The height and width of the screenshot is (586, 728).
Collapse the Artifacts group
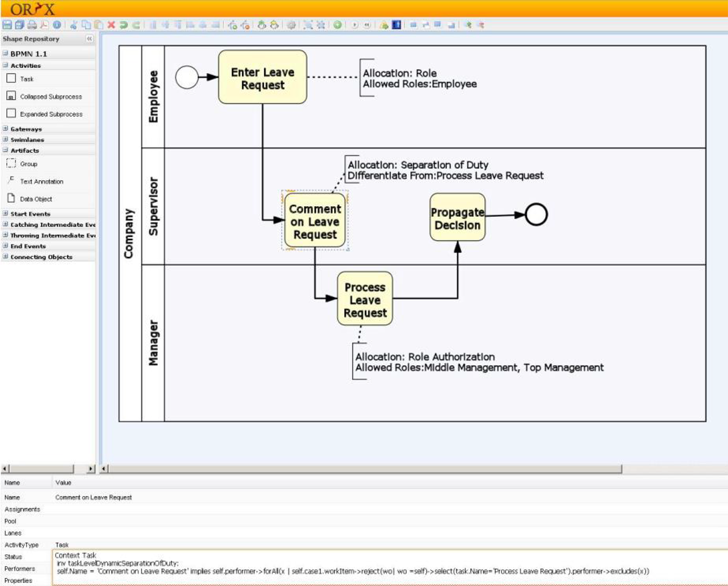[5, 150]
